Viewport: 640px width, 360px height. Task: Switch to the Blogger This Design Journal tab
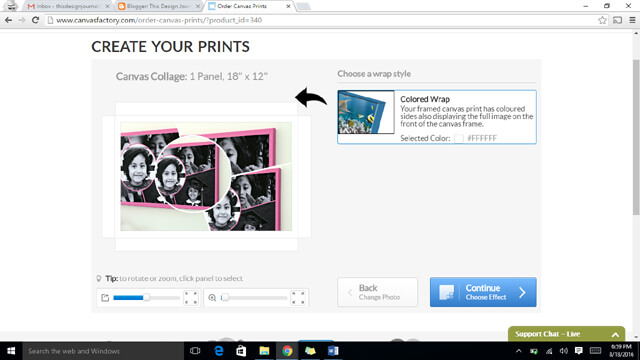[x=157, y=6]
